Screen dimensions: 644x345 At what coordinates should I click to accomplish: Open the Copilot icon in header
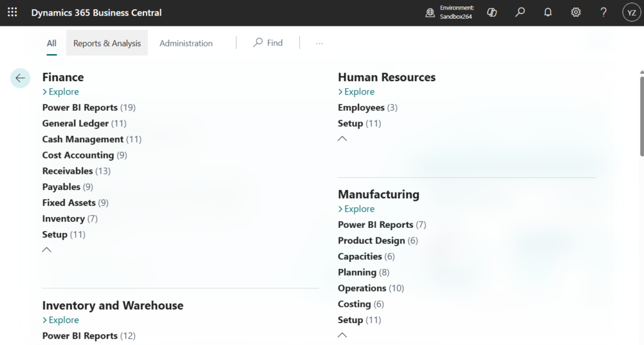[492, 13]
